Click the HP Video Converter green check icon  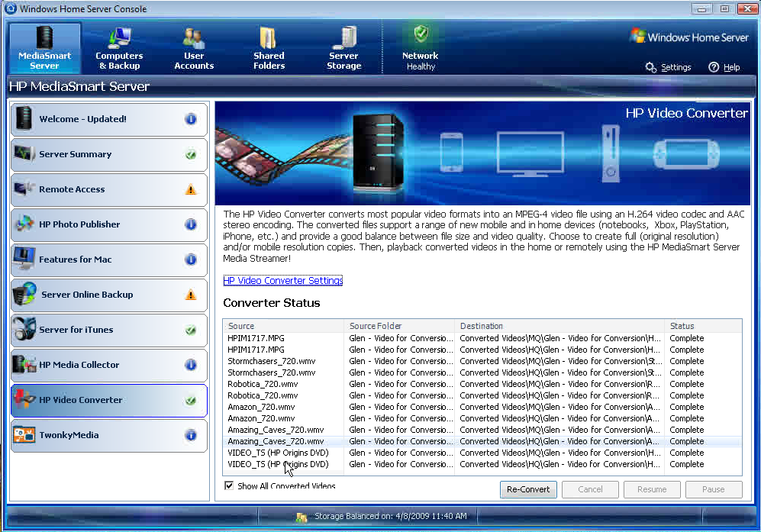[x=191, y=401]
